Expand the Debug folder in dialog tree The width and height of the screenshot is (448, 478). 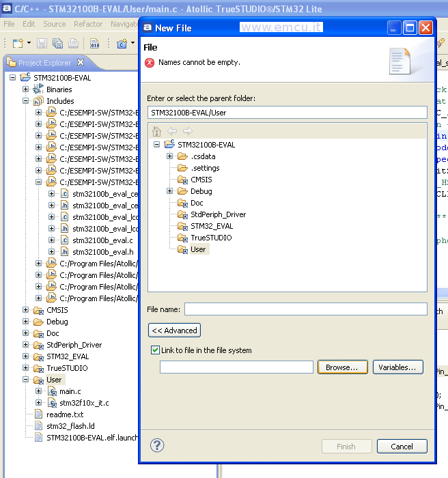click(170, 191)
